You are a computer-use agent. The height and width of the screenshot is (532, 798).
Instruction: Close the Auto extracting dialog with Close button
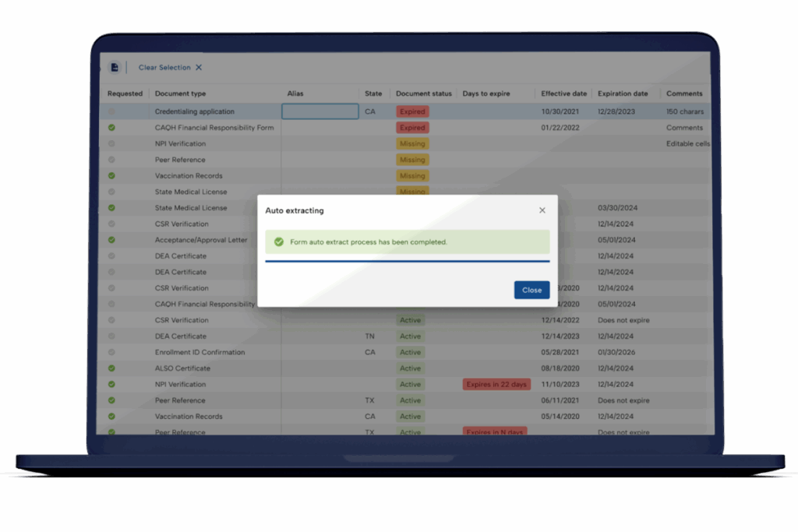531,290
